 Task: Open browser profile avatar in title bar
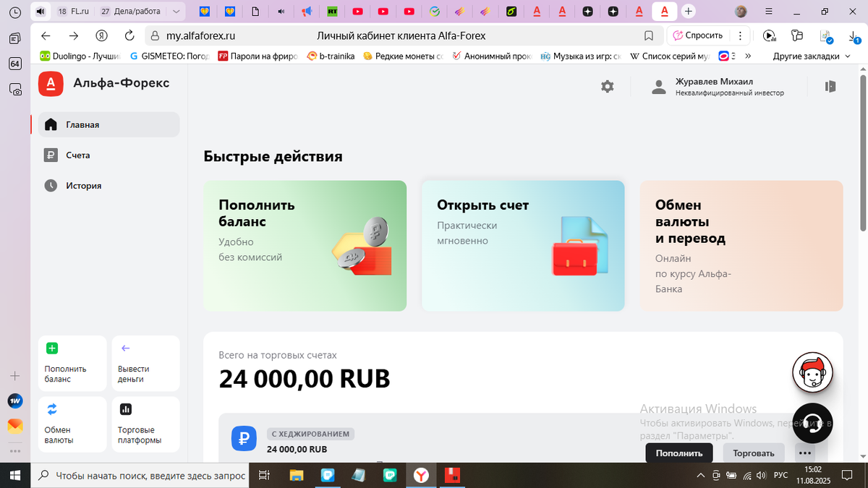pos(741,12)
